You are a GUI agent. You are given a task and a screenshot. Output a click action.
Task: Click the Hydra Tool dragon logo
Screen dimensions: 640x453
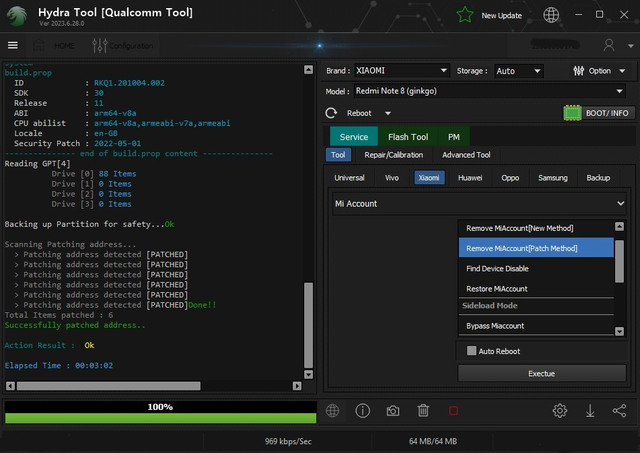point(17,16)
